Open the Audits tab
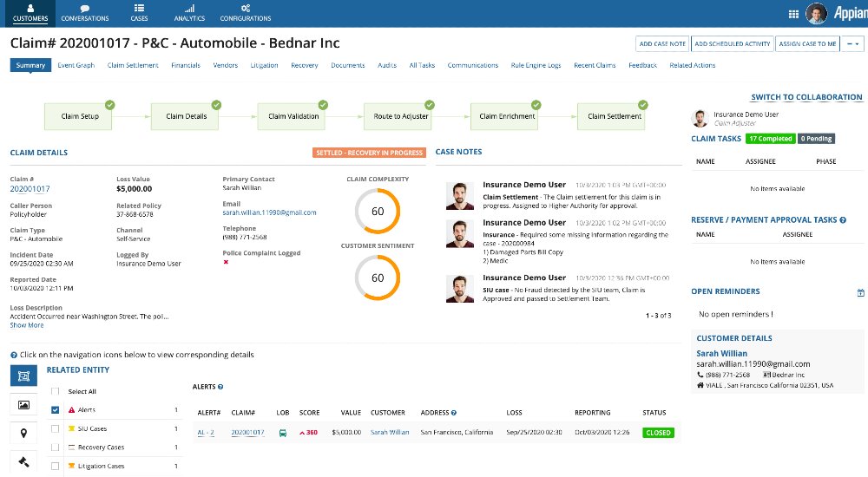868x477 pixels. click(387, 65)
